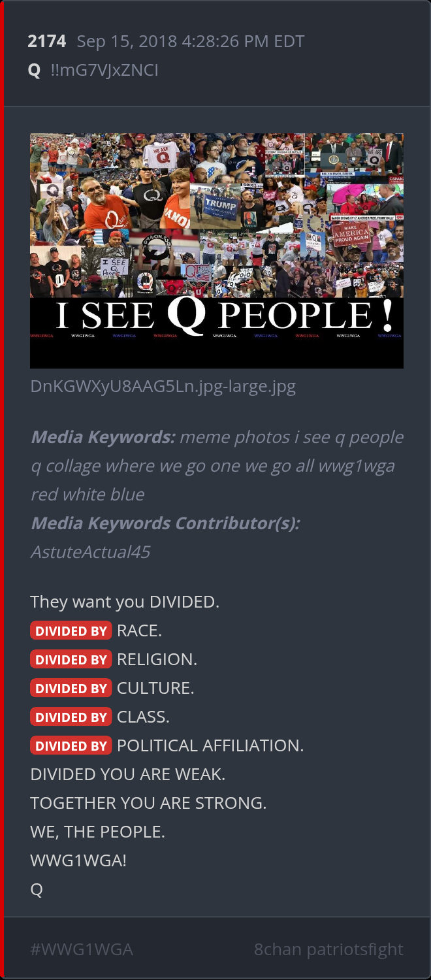The image size is (431, 980).
Task: Click the WWG1WGA! text line
Action: click(x=78, y=861)
